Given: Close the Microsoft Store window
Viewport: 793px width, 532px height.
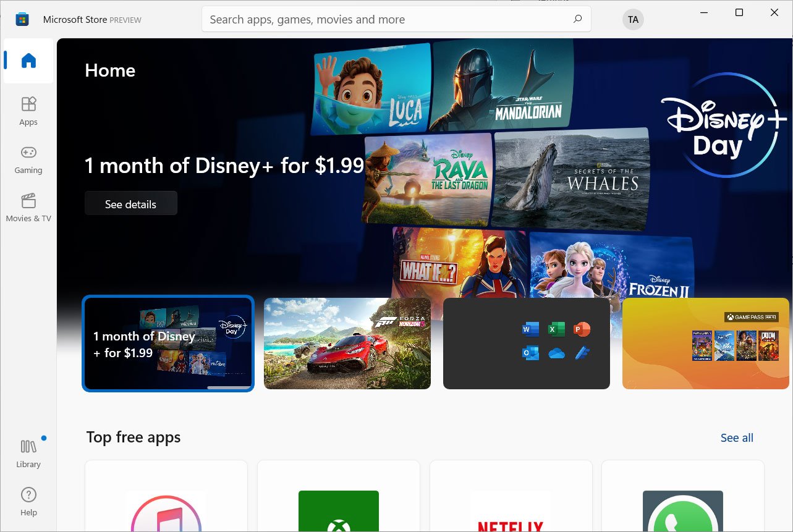Looking at the screenshot, I should coord(774,12).
